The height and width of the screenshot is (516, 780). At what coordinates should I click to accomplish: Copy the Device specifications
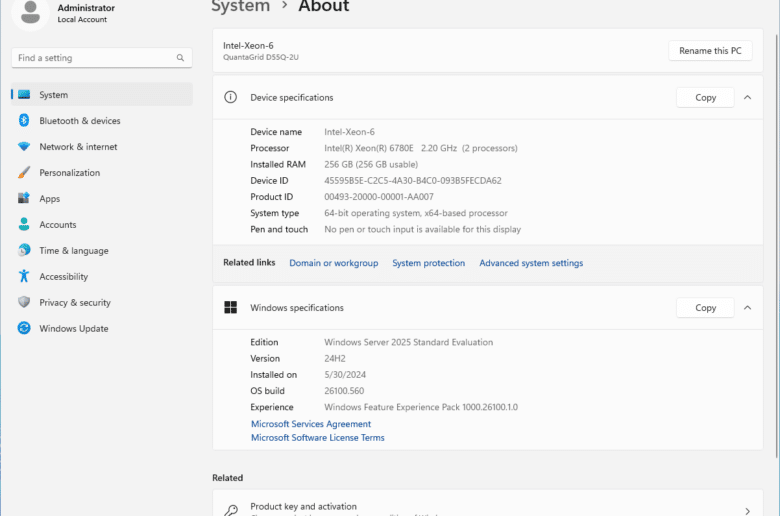(705, 98)
